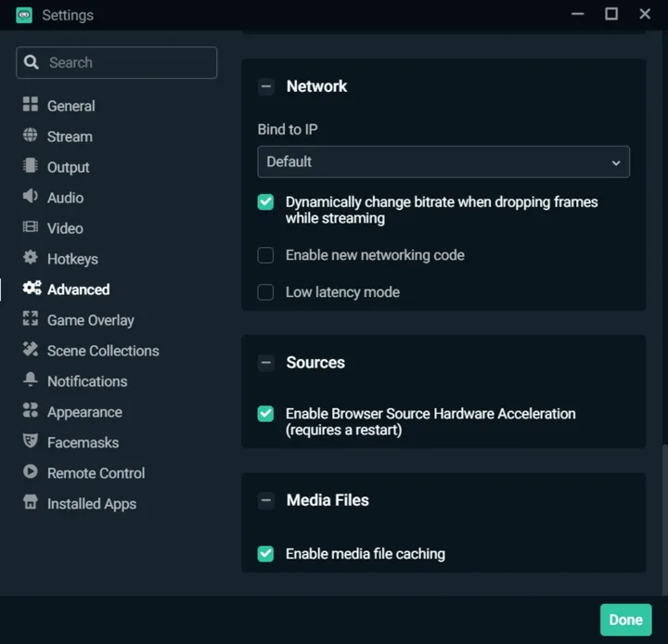The height and width of the screenshot is (644, 668).
Task: Open Notifications settings
Action: pyautogui.click(x=87, y=381)
